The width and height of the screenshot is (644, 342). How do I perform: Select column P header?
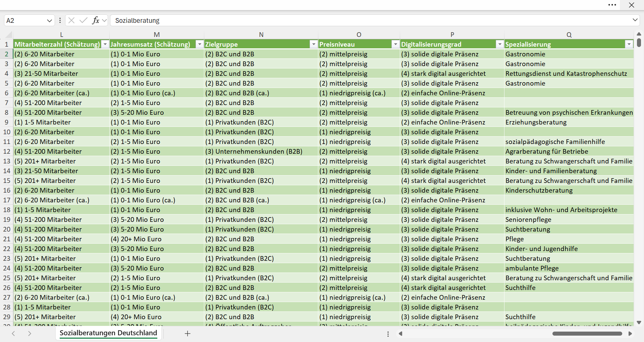tap(452, 35)
